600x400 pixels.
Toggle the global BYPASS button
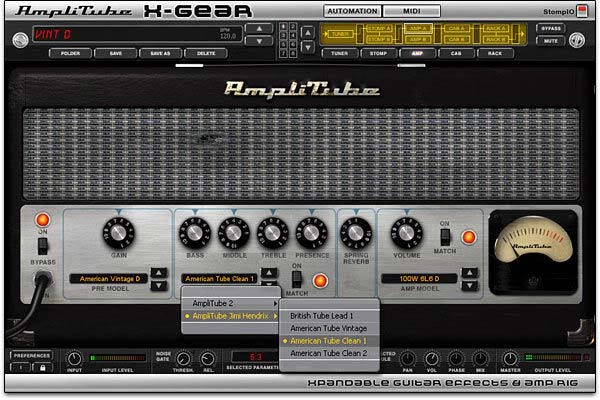click(x=551, y=28)
